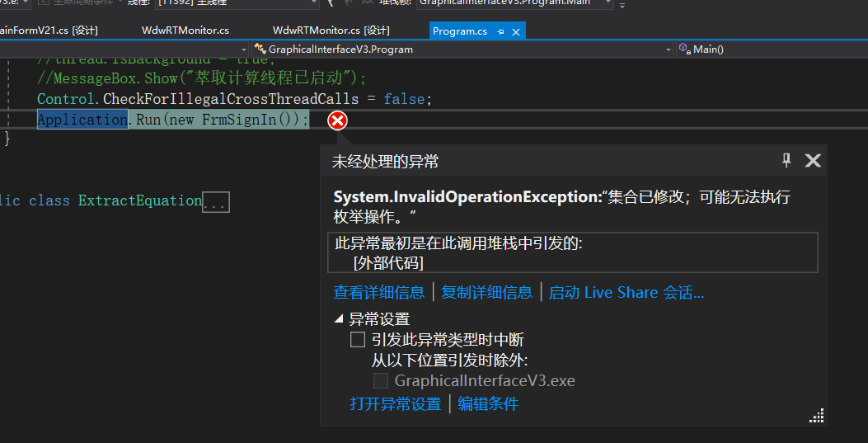868x443 pixels.
Task: Toggle pin on the Program.cs tab
Action: pos(500,31)
